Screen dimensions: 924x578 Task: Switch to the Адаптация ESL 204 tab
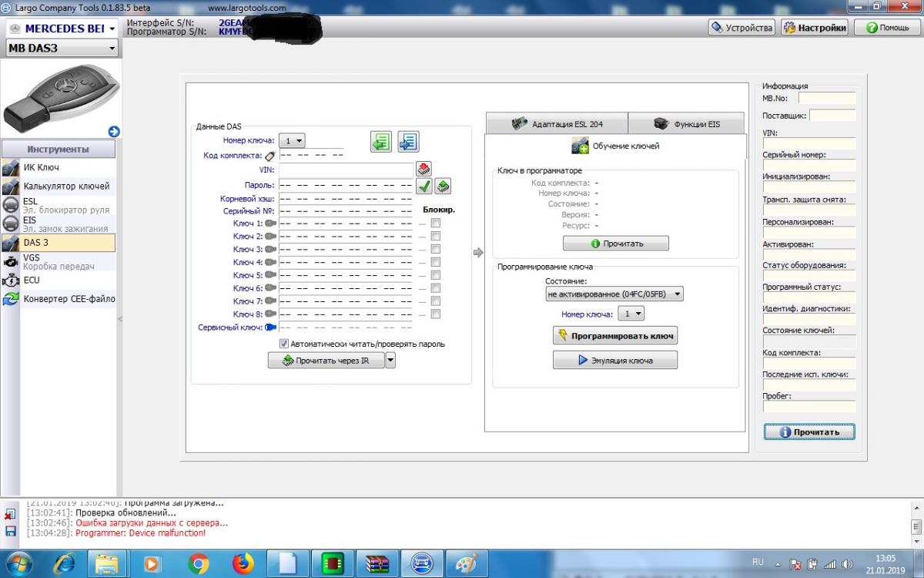pyautogui.click(x=557, y=123)
